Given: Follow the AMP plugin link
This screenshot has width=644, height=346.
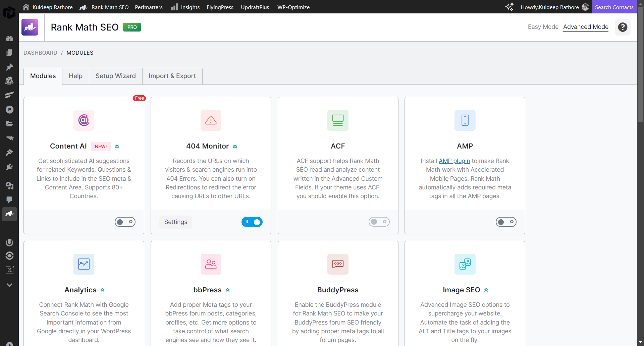Looking at the screenshot, I should pyautogui.click(x=454, y=161).
